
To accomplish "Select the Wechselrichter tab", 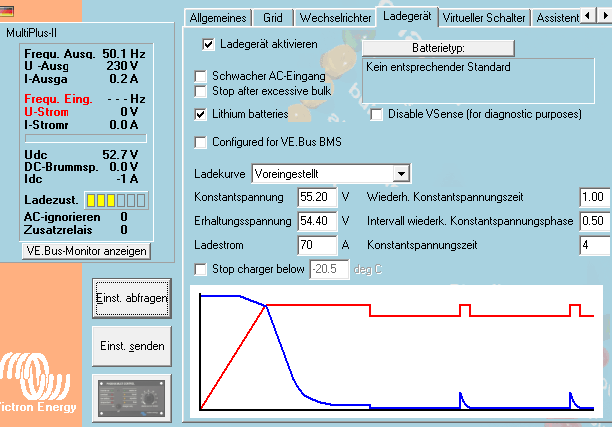I will click(x=335, y=18).
